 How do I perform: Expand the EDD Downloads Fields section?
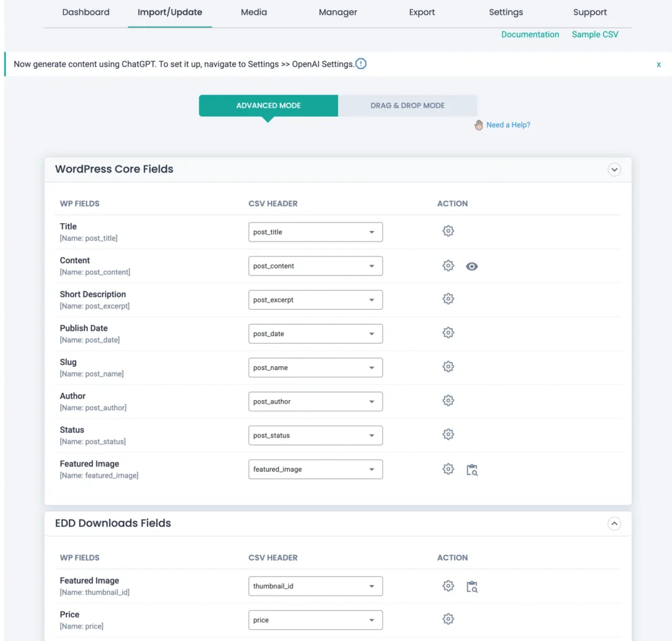coord(614,524)
